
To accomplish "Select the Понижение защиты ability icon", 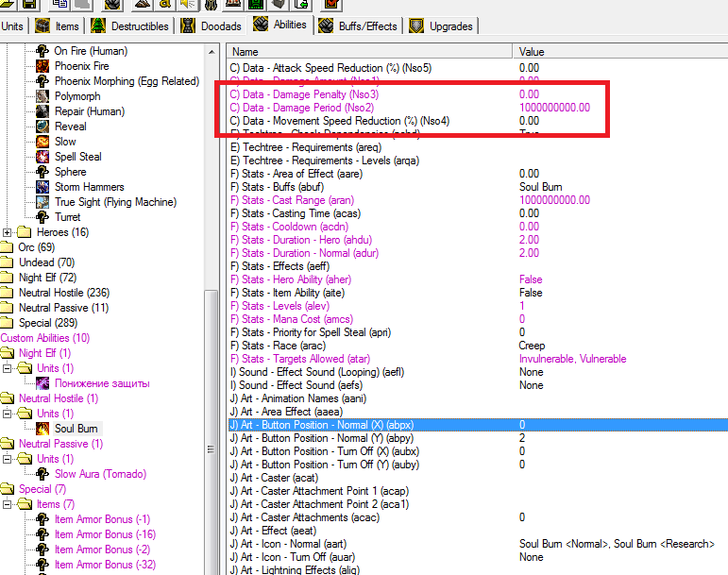I will 42,383.
